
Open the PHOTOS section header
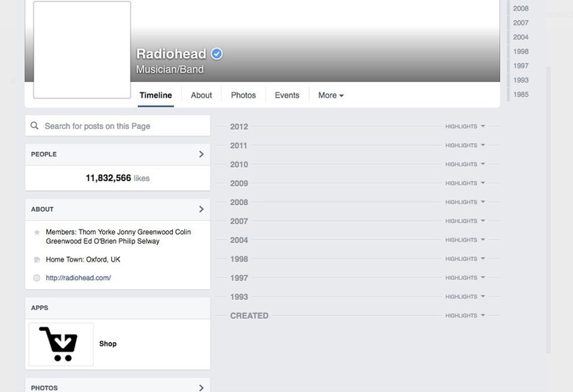pyautogui.click(x=118, y=385)
